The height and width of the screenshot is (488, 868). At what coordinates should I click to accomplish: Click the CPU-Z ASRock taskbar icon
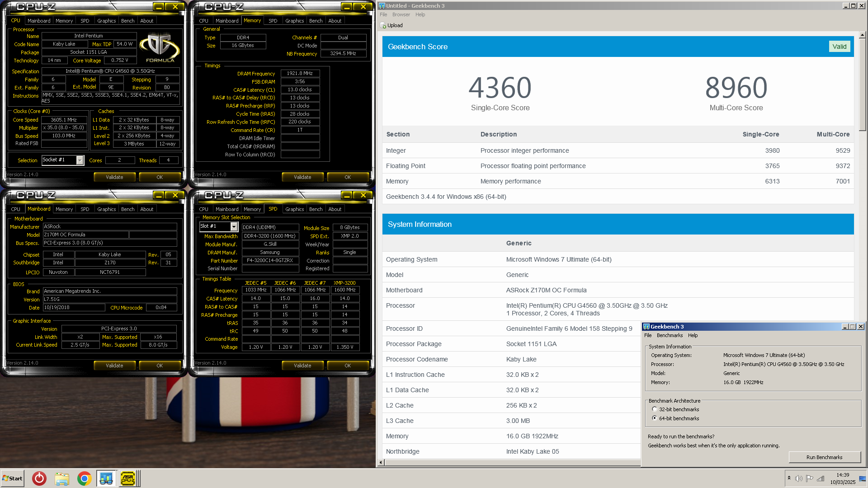[x=128, y=478]
